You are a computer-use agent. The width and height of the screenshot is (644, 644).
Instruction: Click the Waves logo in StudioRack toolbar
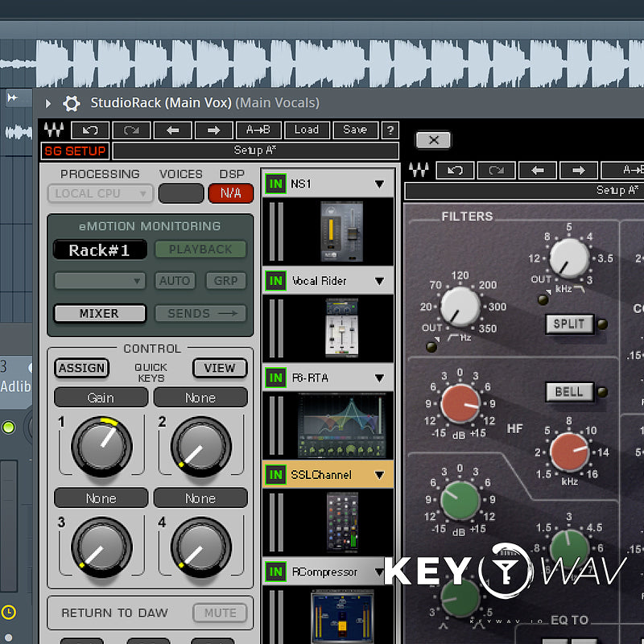[54, 130]
